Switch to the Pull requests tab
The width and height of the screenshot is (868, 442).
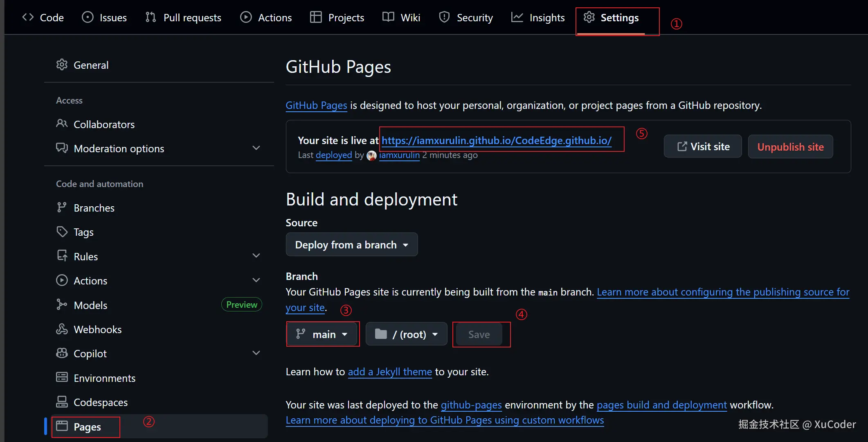coord(184,18)
